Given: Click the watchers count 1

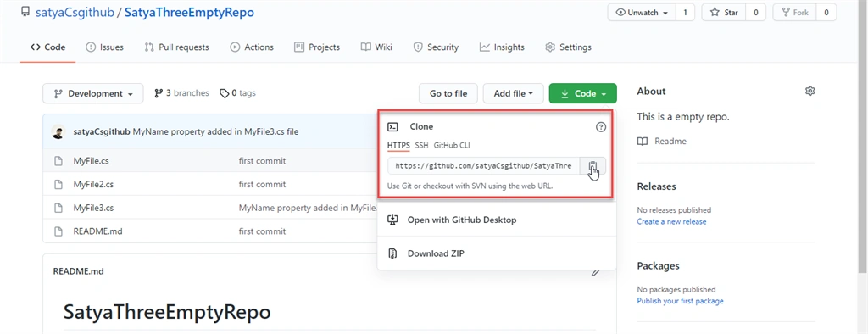Looking at the screenshot, I should (685, 12).
